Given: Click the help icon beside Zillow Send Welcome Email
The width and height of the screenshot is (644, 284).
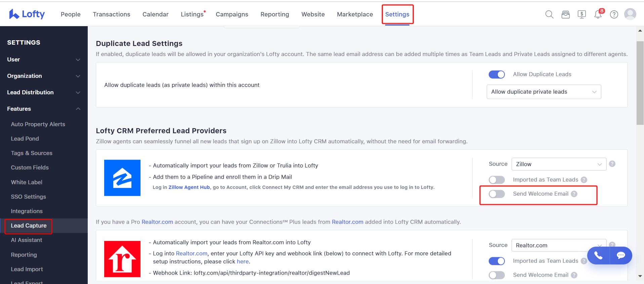Looking at the screenshot, I should pyautogui.click(x=574, y=194).
